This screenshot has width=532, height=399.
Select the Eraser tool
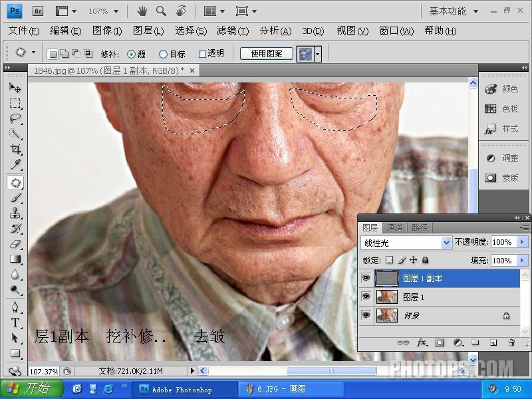click(x=15, y=243)
